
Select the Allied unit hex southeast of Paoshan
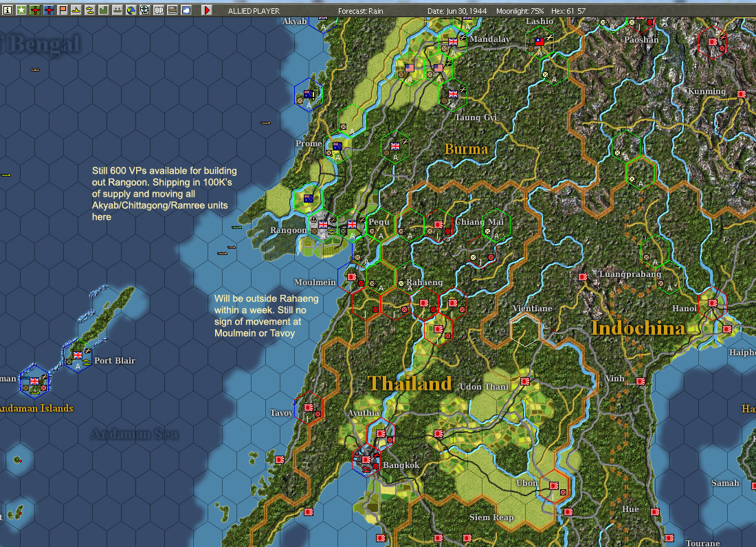(626, 146)
